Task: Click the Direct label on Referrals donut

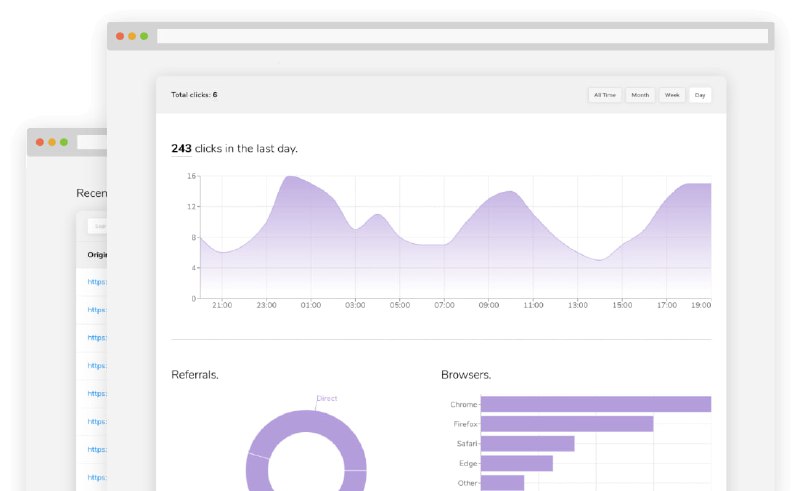Action: click(x=327, y=398)
